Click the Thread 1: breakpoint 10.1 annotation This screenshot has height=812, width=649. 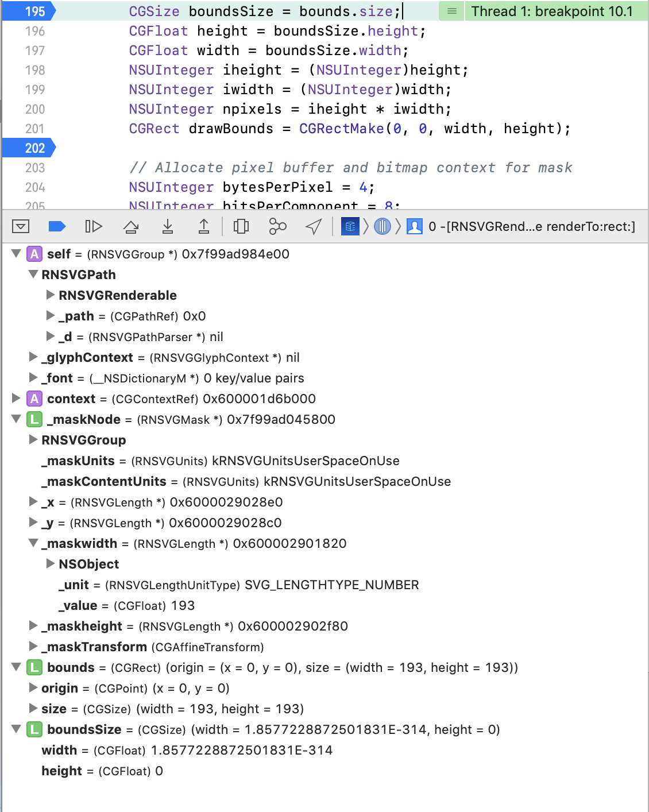click(x=553, y=11)
